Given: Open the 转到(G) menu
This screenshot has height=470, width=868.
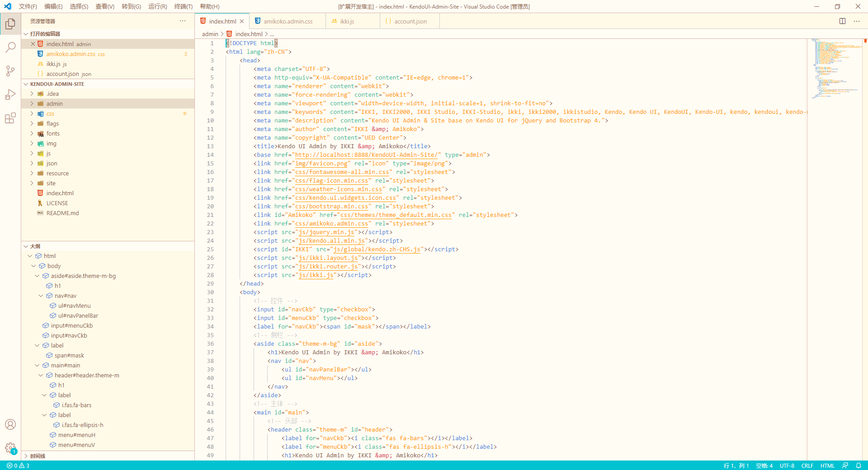Looking at the screenshot, I should pos(131,6).
